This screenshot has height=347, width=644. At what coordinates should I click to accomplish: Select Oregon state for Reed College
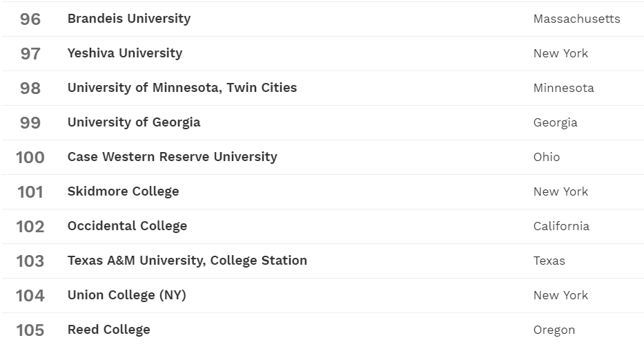point(554,330)
